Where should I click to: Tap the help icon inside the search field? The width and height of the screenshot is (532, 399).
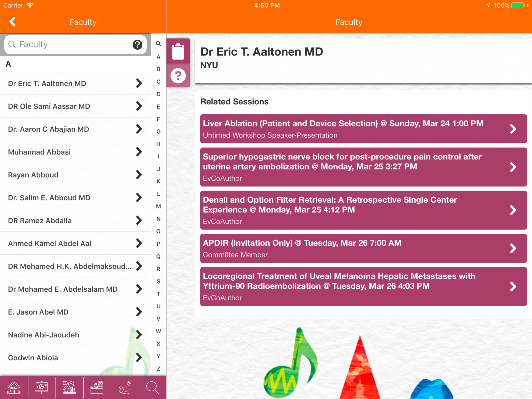(137, 45)
